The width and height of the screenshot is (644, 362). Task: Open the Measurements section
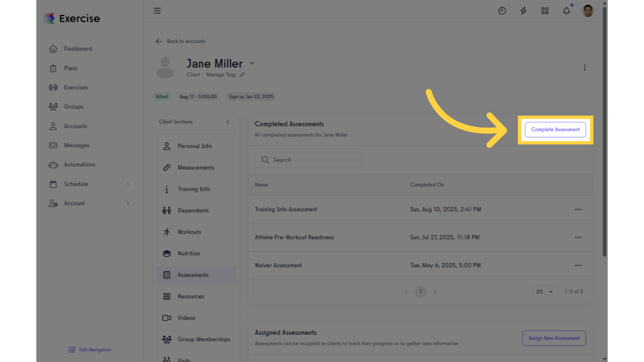tap(196, 168)
